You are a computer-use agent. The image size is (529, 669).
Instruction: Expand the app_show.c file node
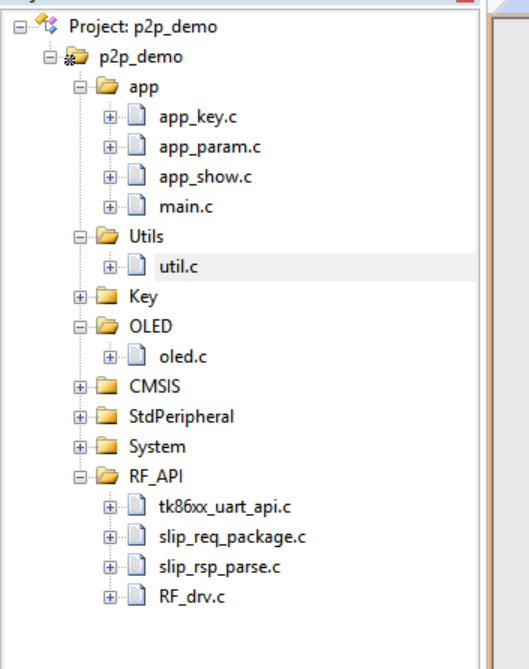tap(110, 177)
